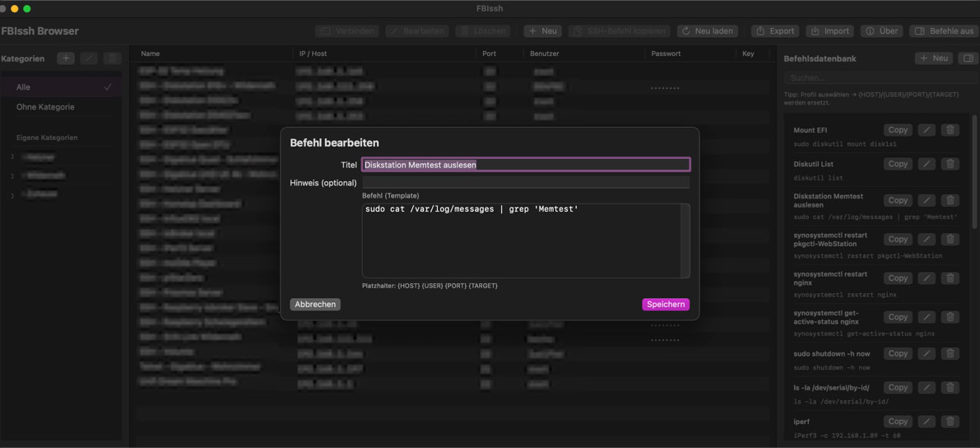
Task: Expand the first category under Eigene Kategorien
Action: tap(12, 156)
